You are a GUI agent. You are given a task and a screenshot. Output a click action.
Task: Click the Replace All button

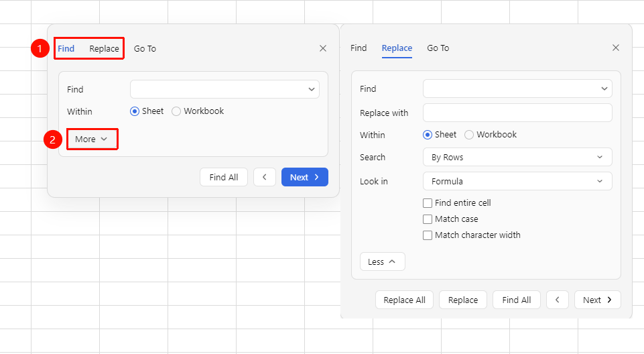[x=404, y=300]
